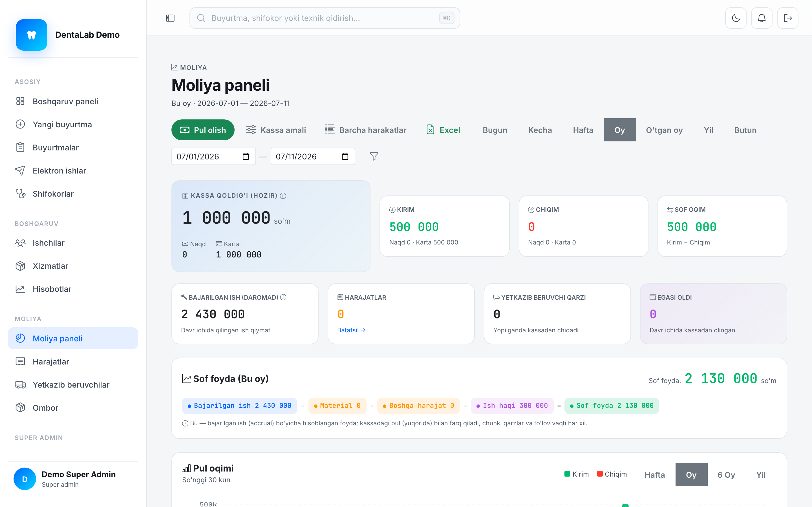
Task: Click the search input field
Action: point(325,18)
